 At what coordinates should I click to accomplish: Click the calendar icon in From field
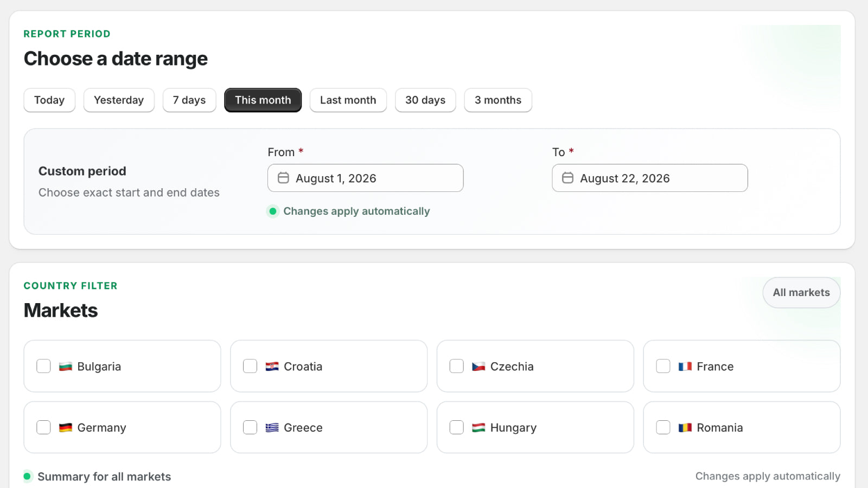pyautogui.click(x=283, y=178)
